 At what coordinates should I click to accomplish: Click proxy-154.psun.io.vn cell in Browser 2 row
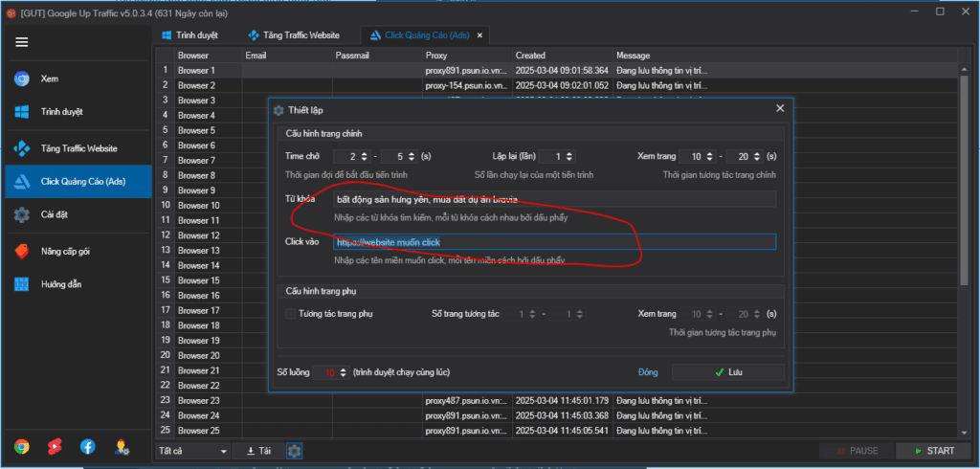pos(467,85)
